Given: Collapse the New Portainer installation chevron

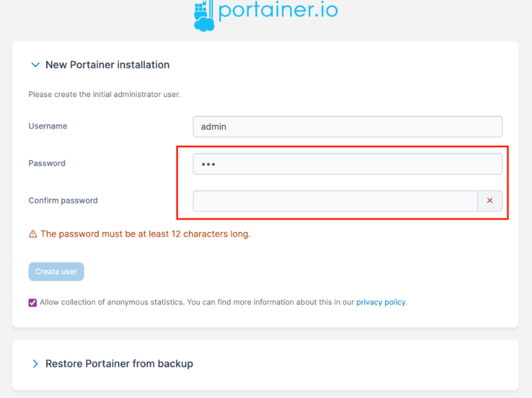Looking at the screenshot, I should (35, 65).
